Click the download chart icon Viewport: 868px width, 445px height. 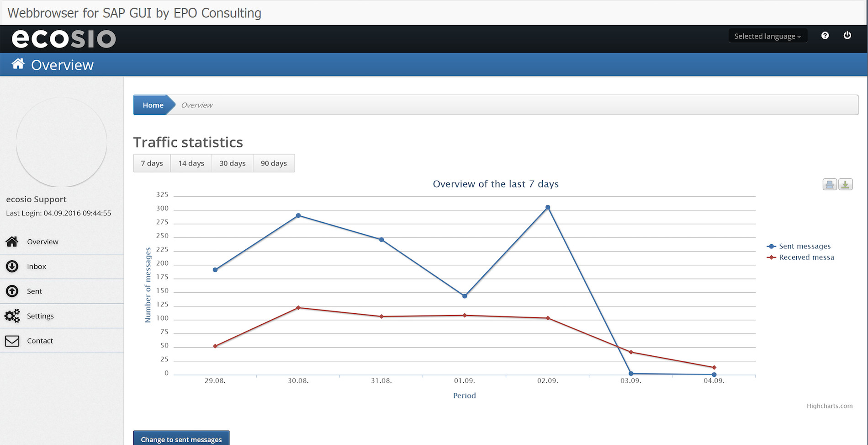point(845,184)
